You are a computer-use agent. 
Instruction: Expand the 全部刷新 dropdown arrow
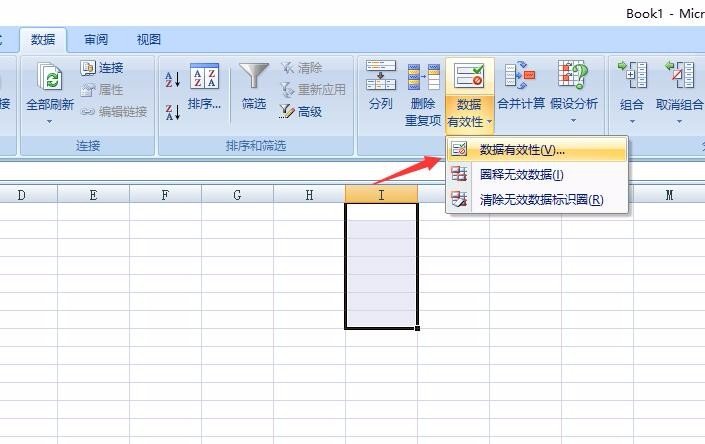tap(49, 122)
